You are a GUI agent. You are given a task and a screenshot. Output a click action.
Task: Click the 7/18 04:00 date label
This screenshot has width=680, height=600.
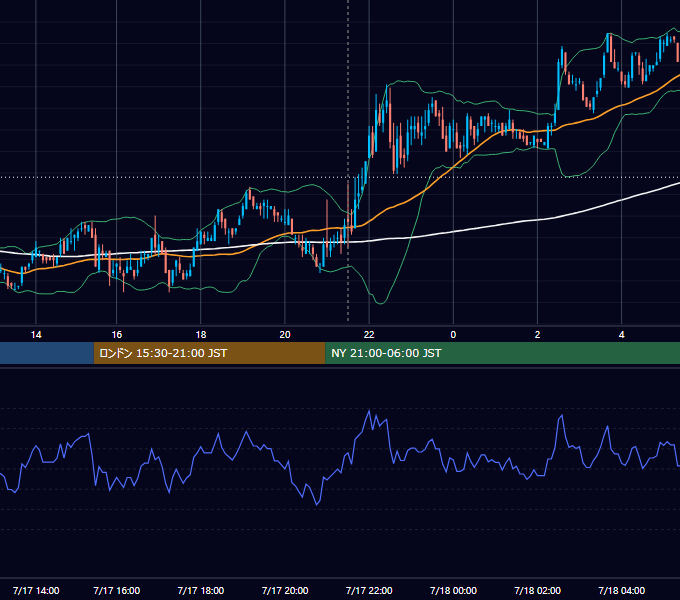point(621,590)
